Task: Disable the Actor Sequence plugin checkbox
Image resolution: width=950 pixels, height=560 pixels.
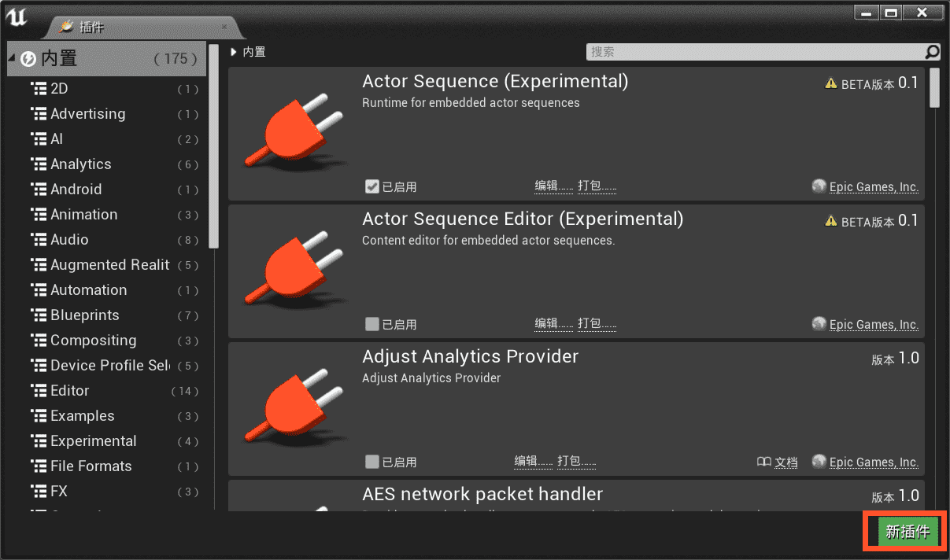Action: (372, 186)
